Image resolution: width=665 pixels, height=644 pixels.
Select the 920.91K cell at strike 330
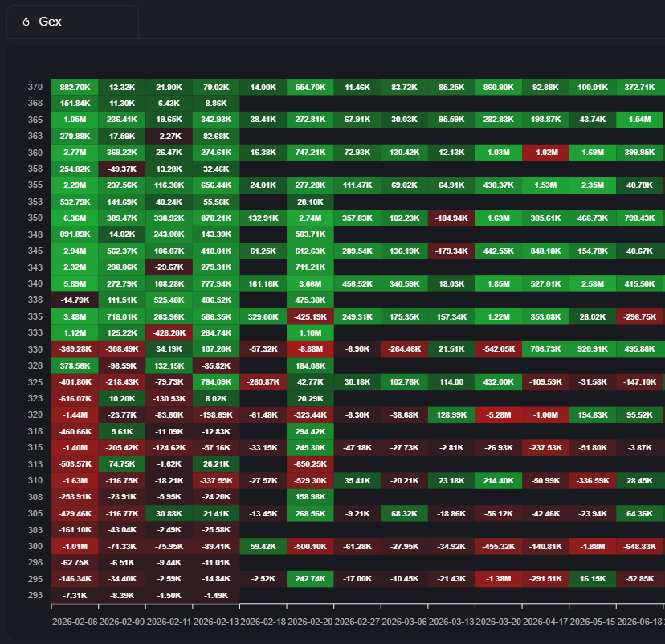593,349
